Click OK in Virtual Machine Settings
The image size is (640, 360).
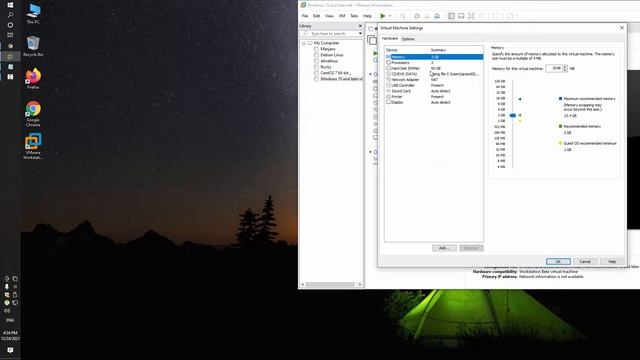[558, 262]
